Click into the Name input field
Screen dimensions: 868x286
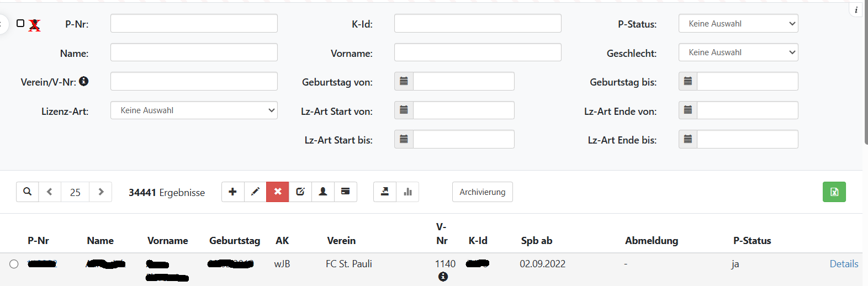point(194,52)
